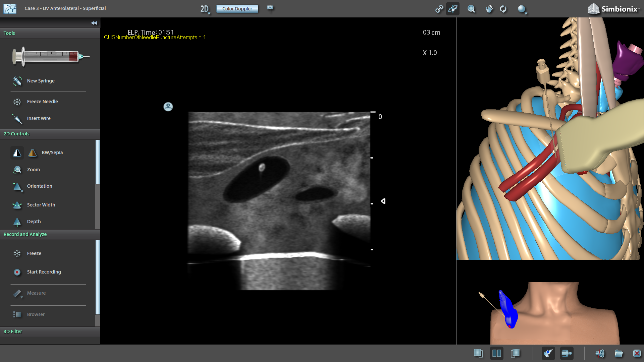Viewport: 644px width, 362px height.
Task: Toggle the syringe display icon
Action: click(x=567, y=353)
